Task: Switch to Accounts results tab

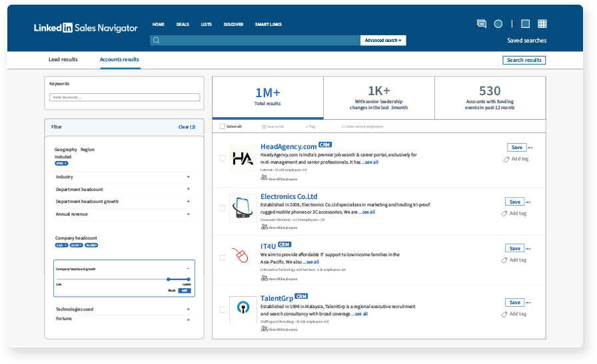Action: click(x=119, y=59)
